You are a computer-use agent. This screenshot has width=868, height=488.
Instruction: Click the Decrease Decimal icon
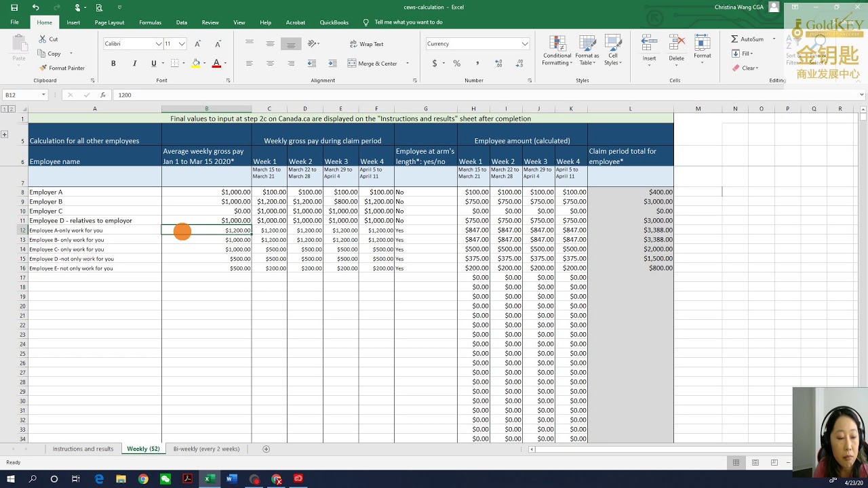[519, 63]
